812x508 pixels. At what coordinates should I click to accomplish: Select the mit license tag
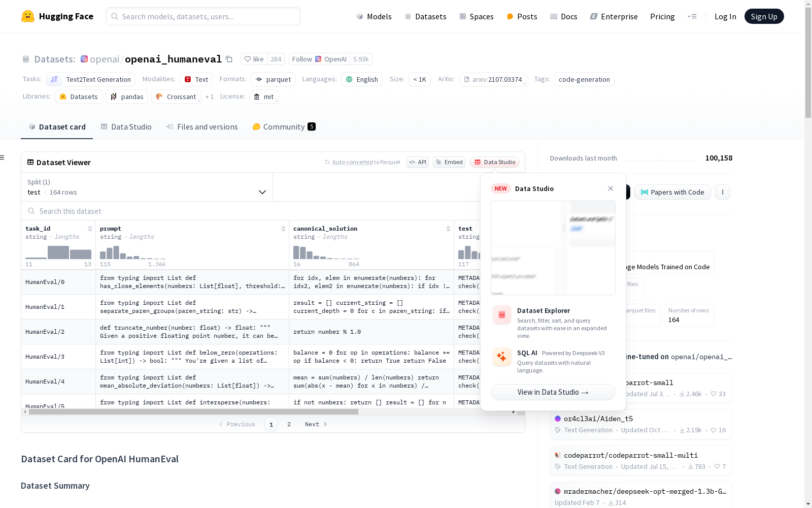(x=264, y=97)
